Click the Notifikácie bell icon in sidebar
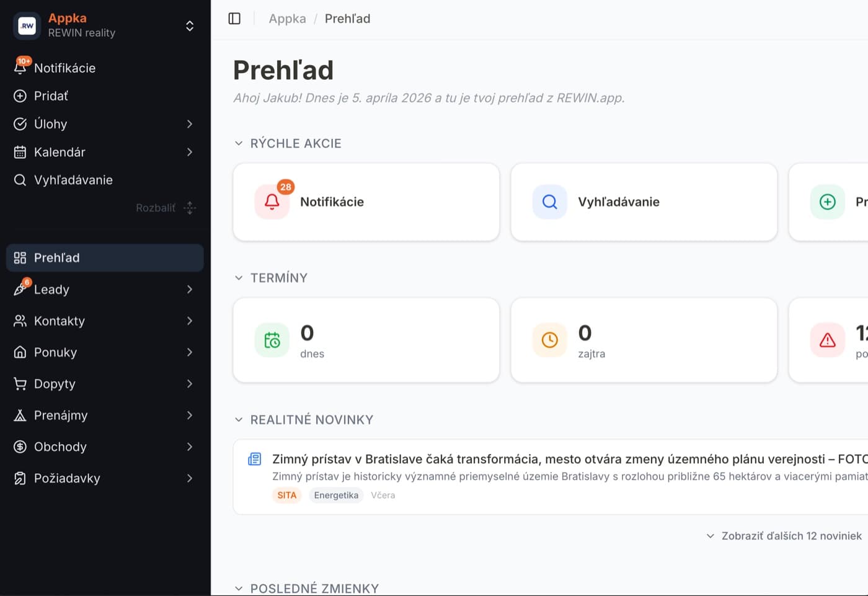The image size is (868, 596). pos(20,68)
